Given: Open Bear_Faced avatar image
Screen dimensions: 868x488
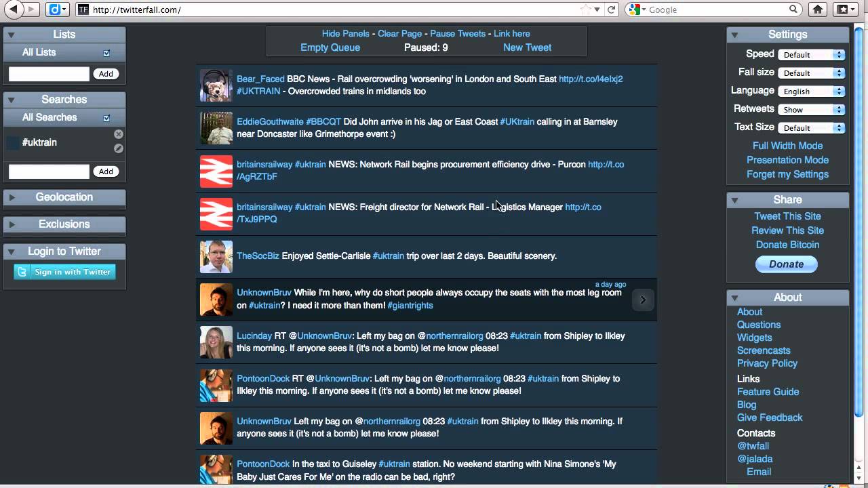Looking at the screenshot, I should tap(216, 85).
